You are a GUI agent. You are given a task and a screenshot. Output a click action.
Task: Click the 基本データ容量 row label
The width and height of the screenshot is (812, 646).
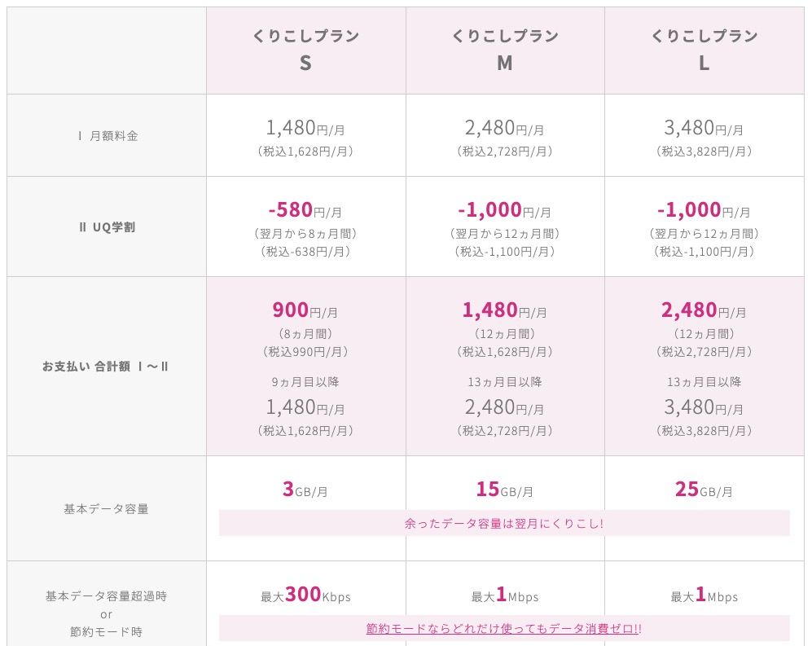pos(107,509)
